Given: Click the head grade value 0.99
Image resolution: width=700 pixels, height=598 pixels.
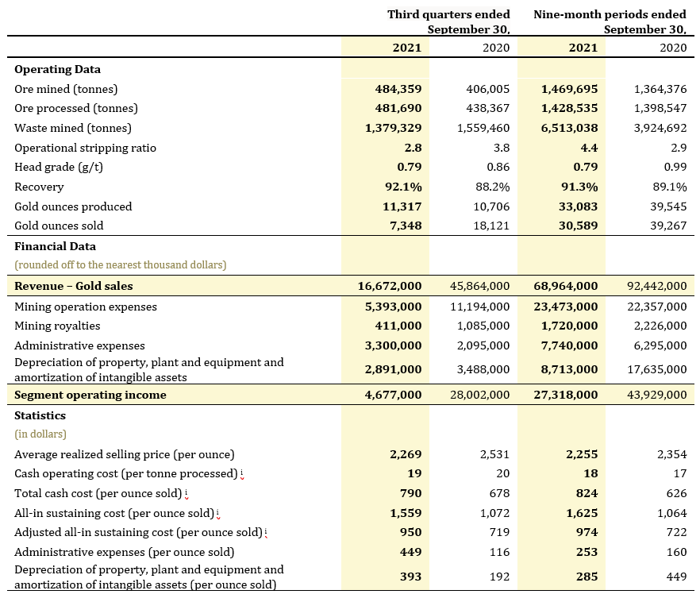Looking at the screenshot, I should pyautogui.click(x=675, y=167).
